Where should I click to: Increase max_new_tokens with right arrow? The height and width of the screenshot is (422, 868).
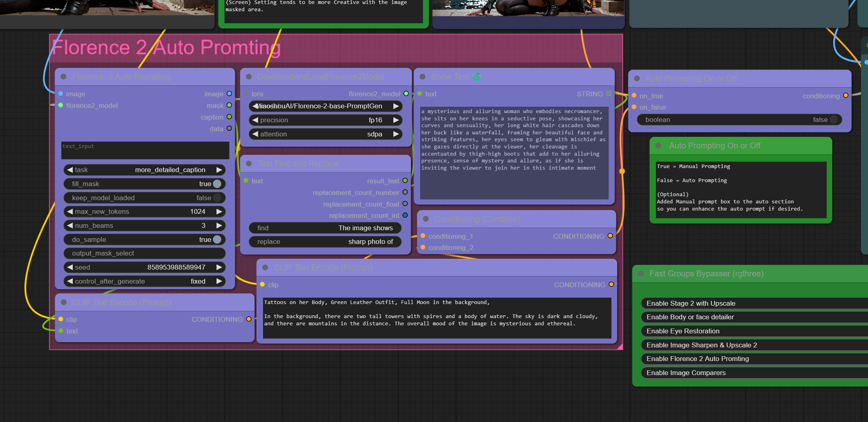coord(219,211)
